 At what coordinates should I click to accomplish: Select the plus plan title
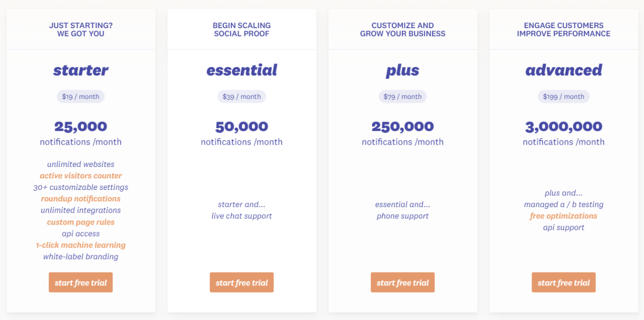(402, 70)
